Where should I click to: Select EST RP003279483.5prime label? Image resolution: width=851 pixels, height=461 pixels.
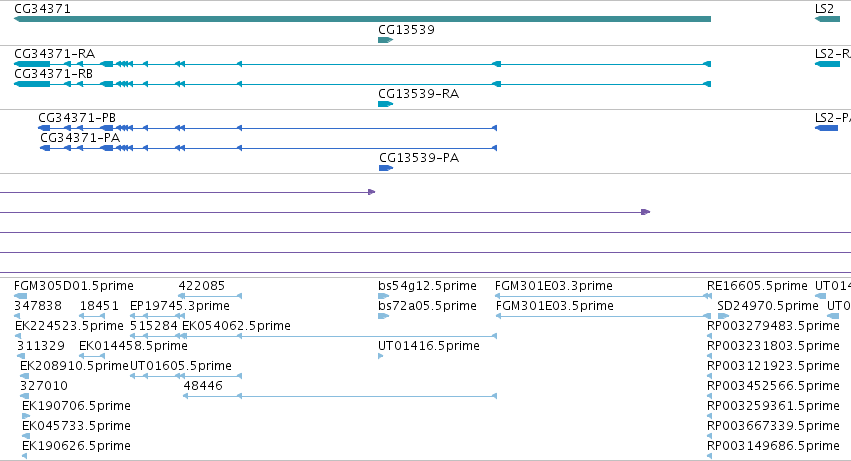coord(773,326)
